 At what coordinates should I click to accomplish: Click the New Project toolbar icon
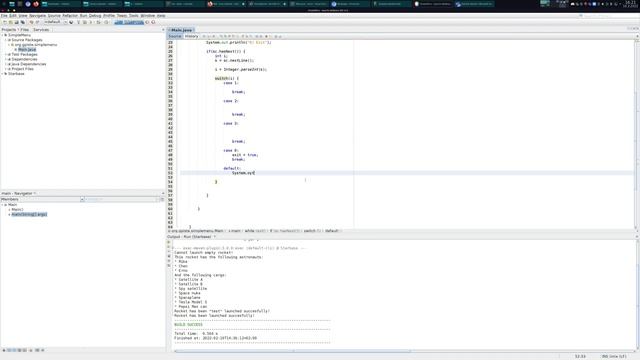coord(11,22)
